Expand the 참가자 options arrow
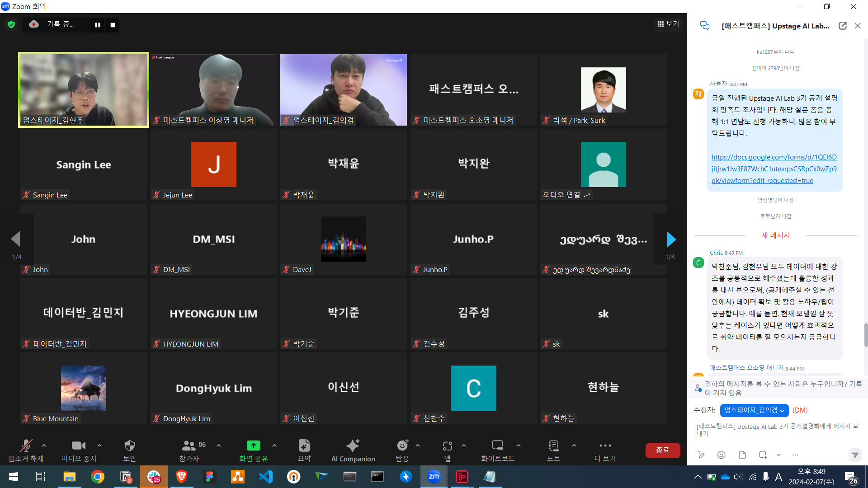Image resolution: width=868 pixels, height=488 pixels. pos(219,446)
